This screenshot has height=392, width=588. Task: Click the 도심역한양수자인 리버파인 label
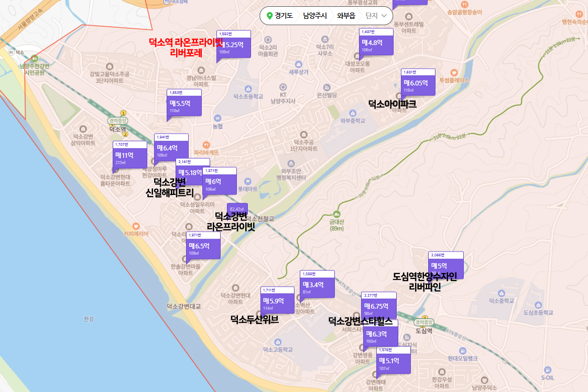[425, 282]
